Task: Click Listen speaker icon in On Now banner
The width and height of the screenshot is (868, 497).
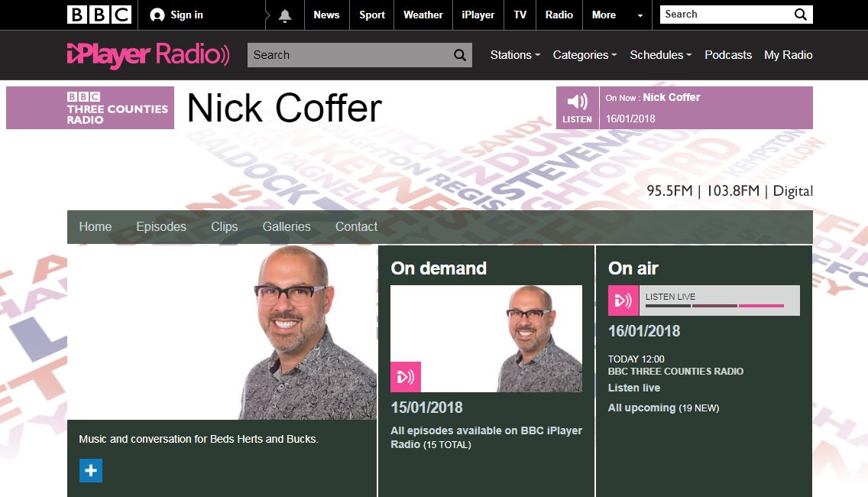Action: (578, 108)
